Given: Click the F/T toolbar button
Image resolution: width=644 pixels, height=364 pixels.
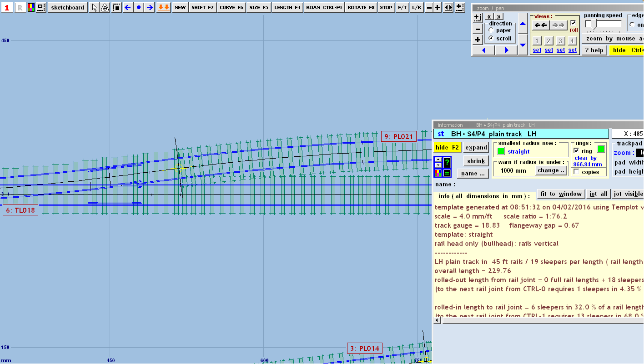Looking at the screenshot, I should pos(402,7).
